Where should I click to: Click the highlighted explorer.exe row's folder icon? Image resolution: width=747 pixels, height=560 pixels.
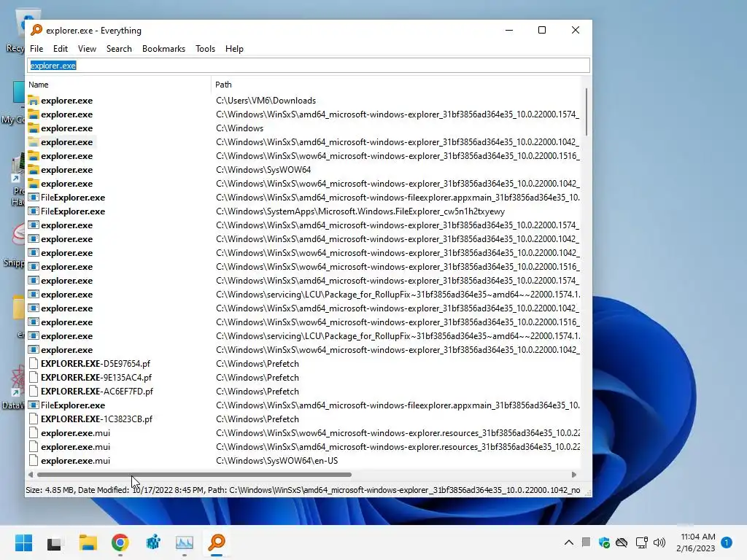point(34,142)
